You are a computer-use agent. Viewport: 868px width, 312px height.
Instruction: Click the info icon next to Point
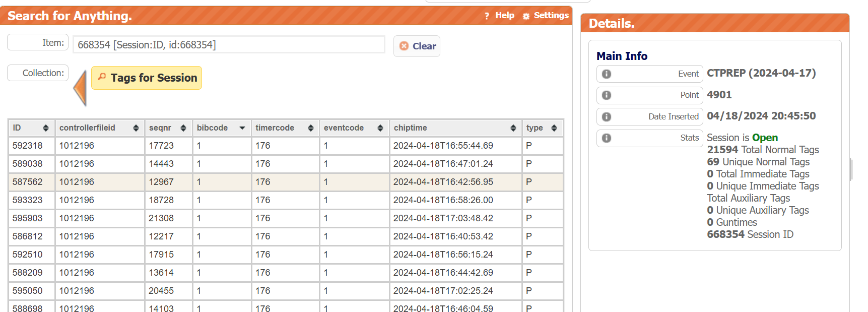pos(607,95)
